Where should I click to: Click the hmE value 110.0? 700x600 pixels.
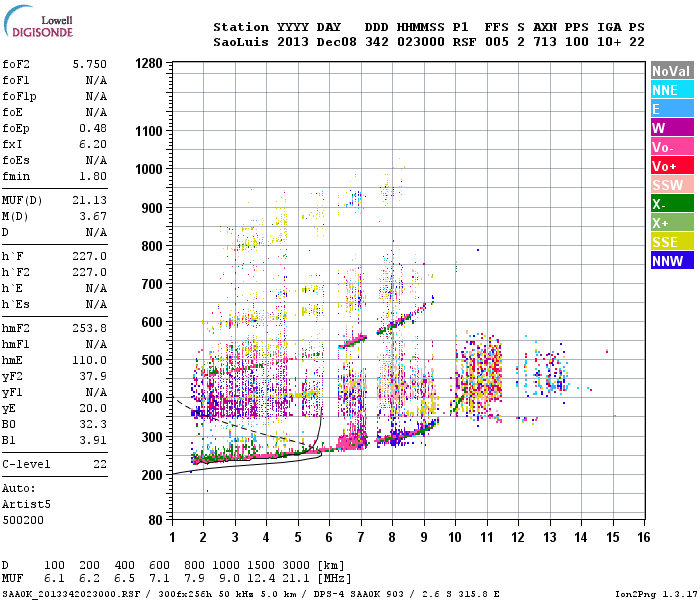(x=90, y=360)
